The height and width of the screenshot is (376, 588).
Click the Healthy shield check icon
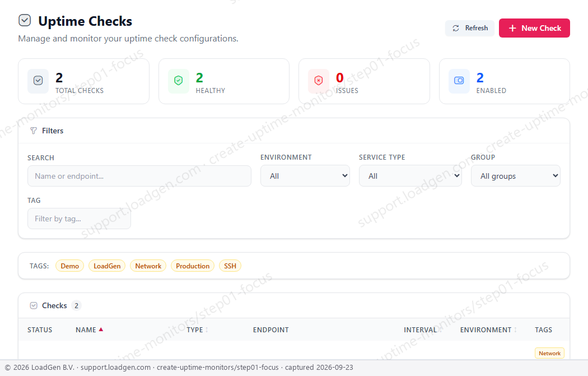179,81
